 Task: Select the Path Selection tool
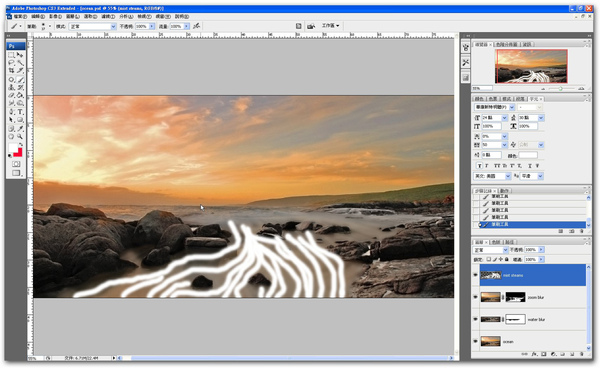[11, 120]
